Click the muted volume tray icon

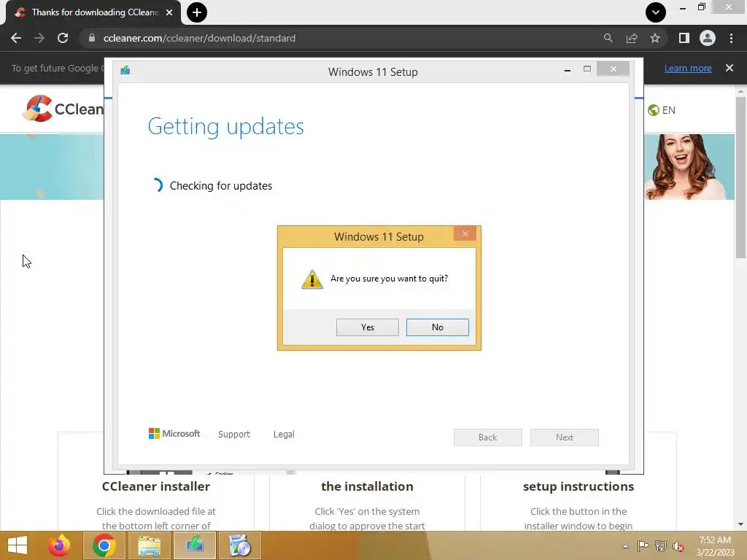click(x=678, y=546)
